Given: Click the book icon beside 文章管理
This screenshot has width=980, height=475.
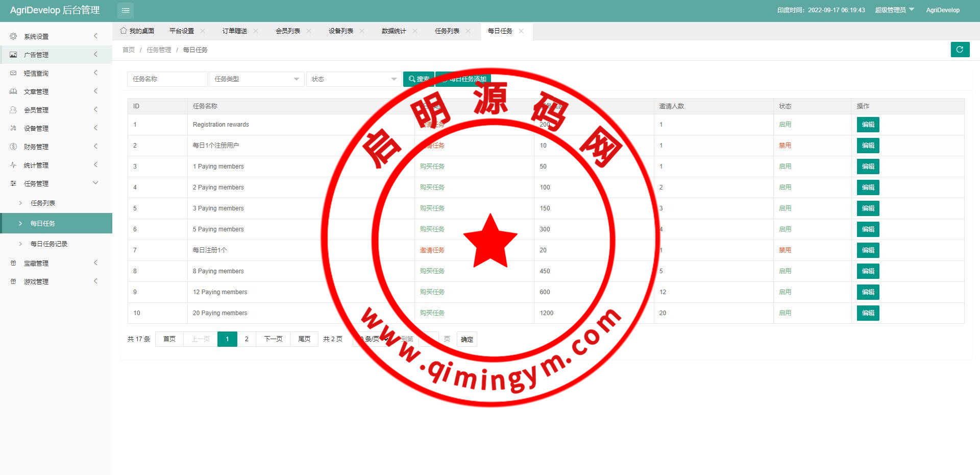Looking at the screenshot, I should tap(13, 91).
